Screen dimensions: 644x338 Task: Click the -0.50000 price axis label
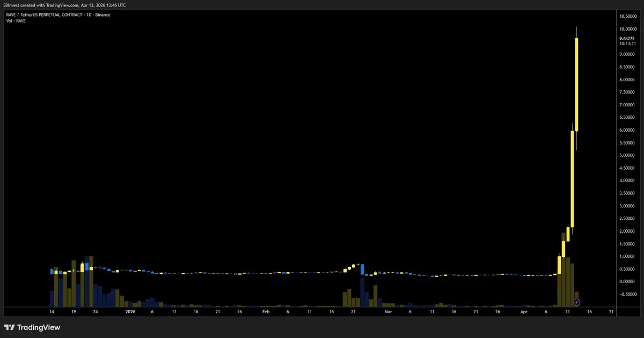point(627,294)
